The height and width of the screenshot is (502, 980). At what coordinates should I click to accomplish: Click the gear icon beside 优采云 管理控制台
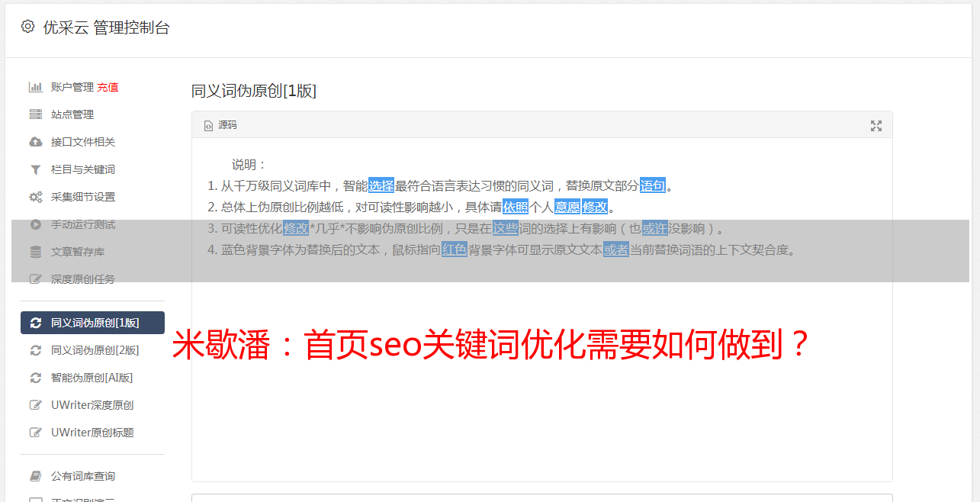tap(28, 27)
